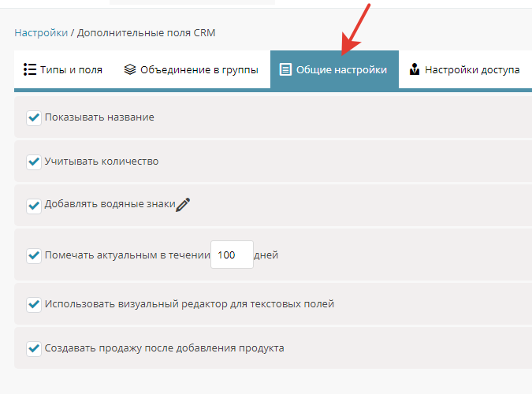Click the Создавать продажу после добавления продукта label
Image resolution: width=532 pixels, height=394 pixels.
pyautogui.click(x=164, y=348)
